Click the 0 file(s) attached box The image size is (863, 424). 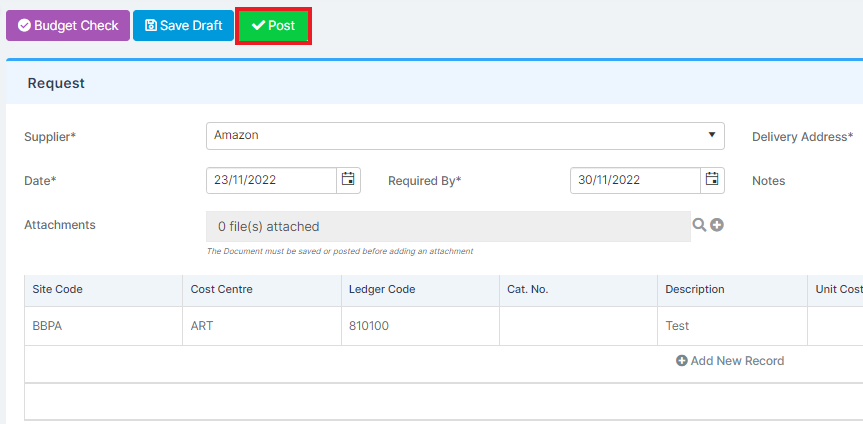coord(449,226)
